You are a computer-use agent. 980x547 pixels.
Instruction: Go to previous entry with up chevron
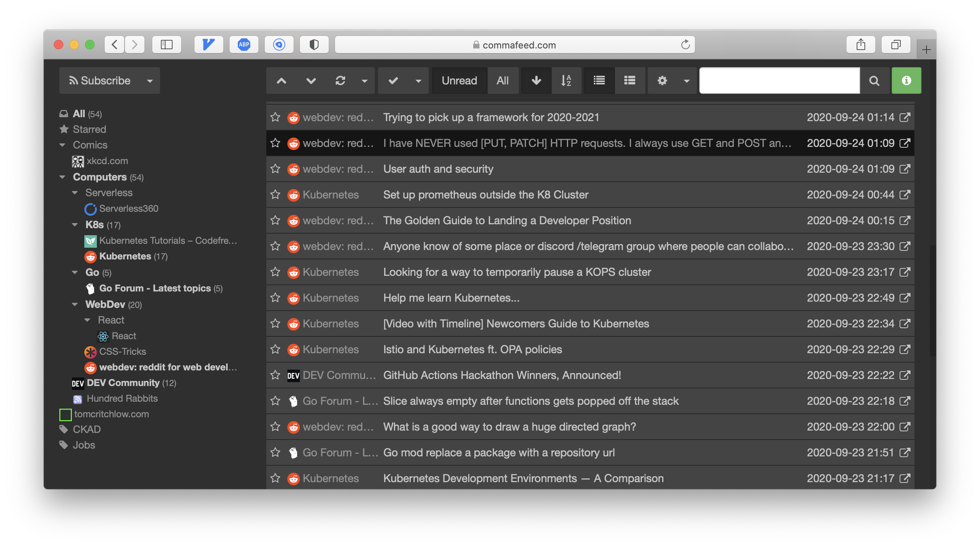click(282, 80)
